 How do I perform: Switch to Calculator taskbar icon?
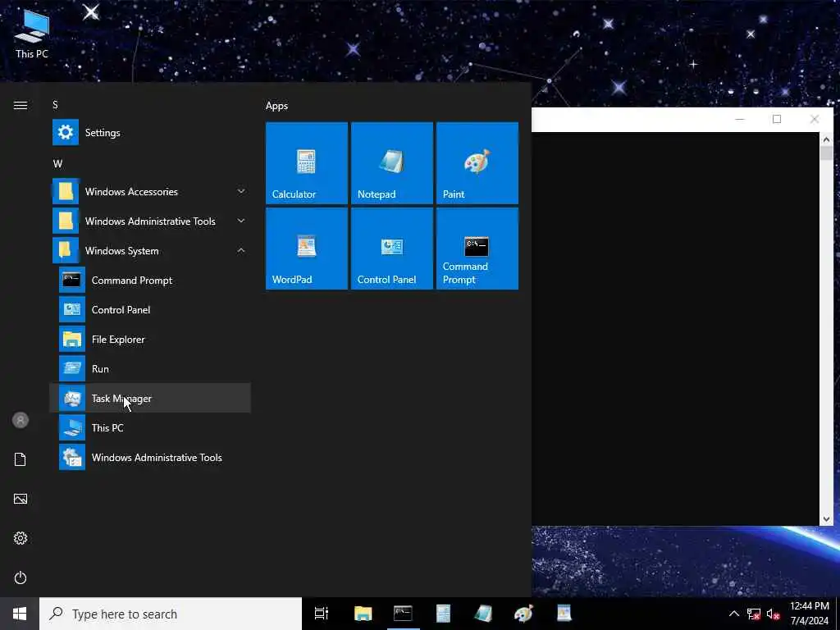tap(443, 614)
